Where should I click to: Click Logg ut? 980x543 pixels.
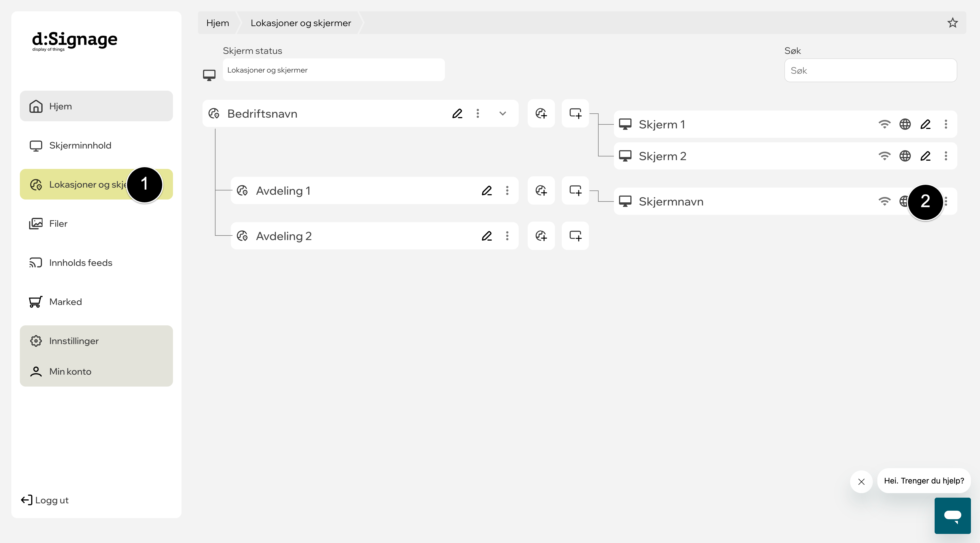click(45, 500)
